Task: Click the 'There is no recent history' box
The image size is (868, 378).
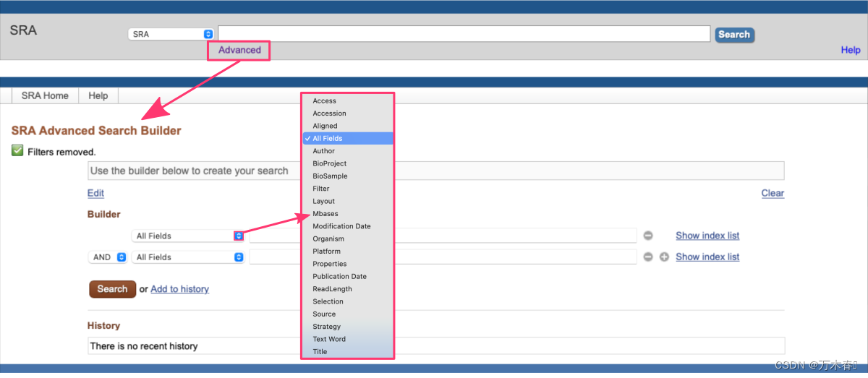Action: 435,346
